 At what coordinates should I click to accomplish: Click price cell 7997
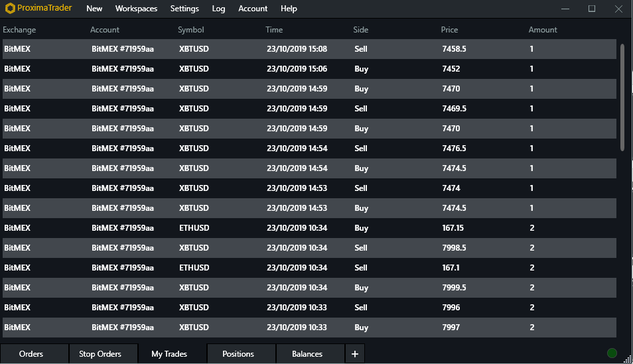point(451,328)
